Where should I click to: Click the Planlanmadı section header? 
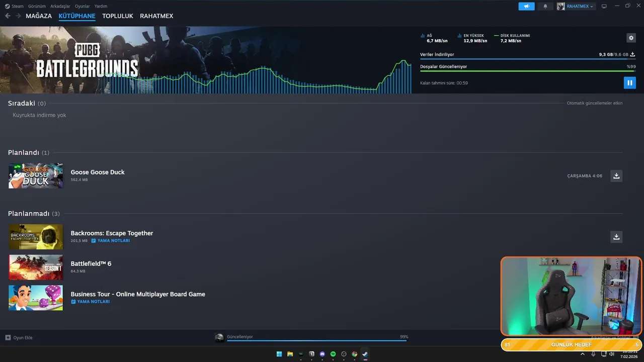tap(34, 214)
